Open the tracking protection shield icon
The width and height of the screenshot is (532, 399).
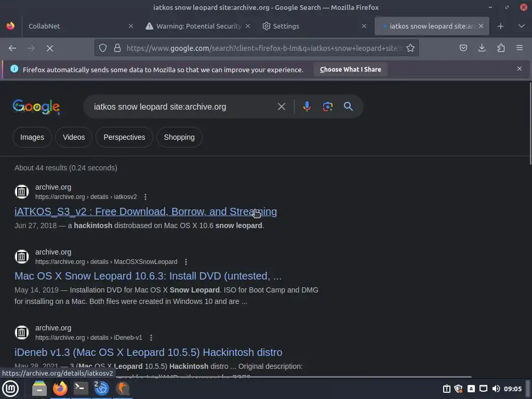point(103,48)
